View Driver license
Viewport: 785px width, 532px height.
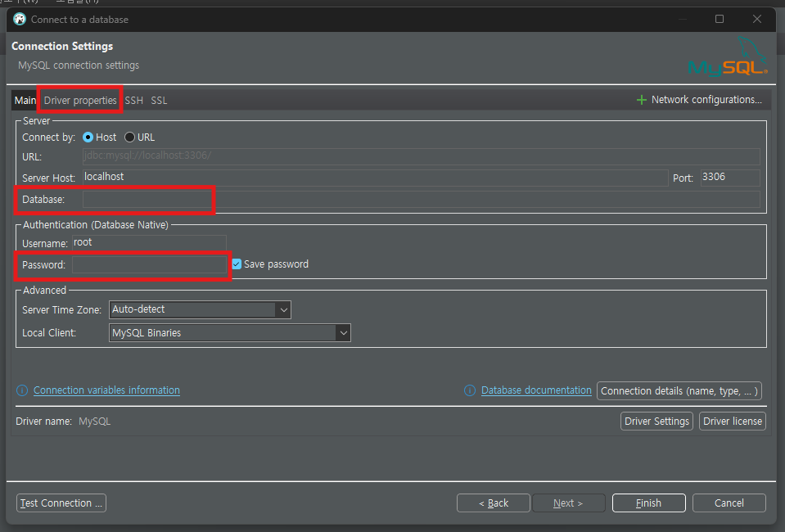pyautogui.click(x=733, y=421)
